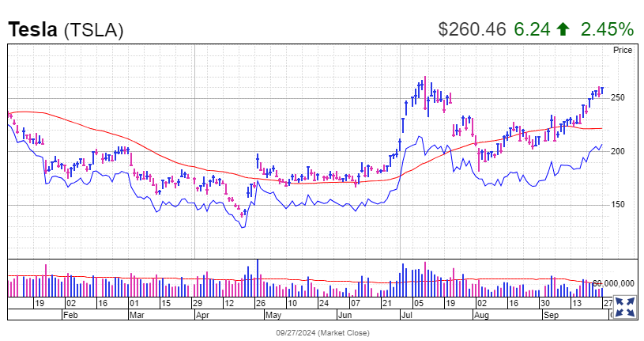The width and height of the screenshot is (644, 341).
Task: Click the $260.46 share price
Action: click(x=472, y=29)
